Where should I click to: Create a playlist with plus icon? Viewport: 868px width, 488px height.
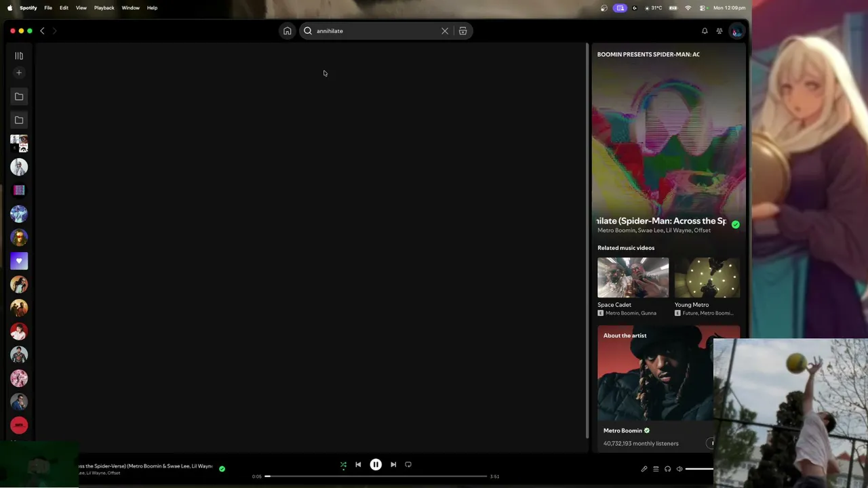tap(19, 73)
